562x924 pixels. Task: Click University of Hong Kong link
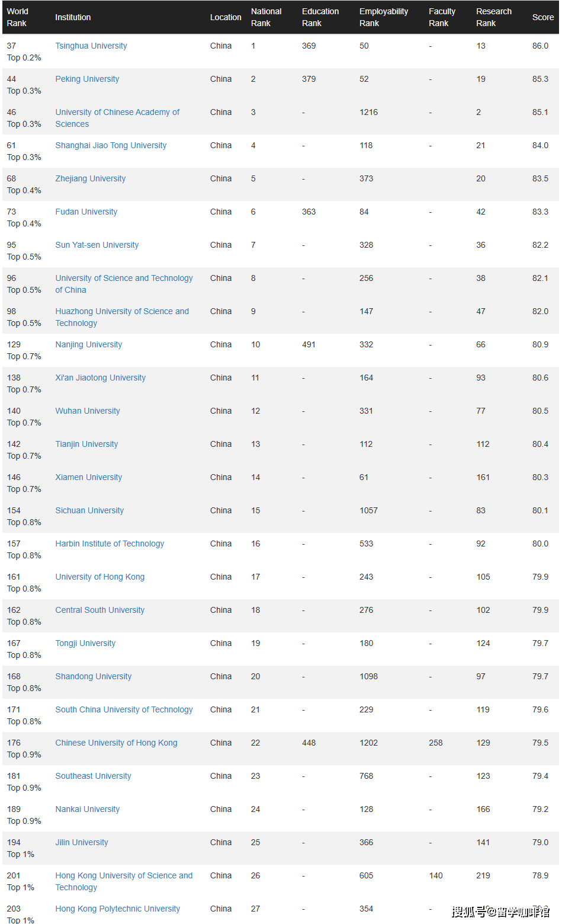pos(100,577)
